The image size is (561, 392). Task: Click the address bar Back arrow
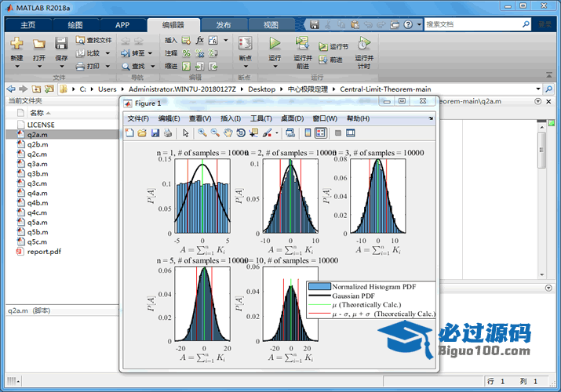[x=11, y=89]
